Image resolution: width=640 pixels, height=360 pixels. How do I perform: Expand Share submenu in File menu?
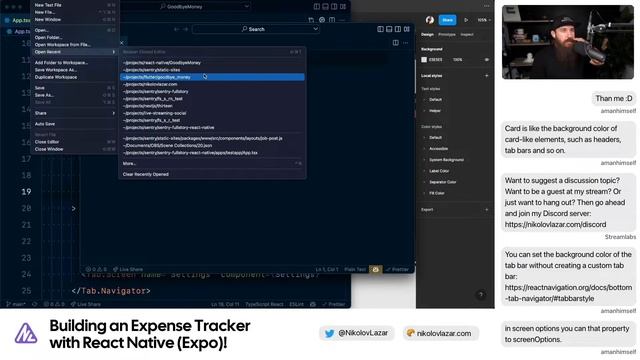74,113
